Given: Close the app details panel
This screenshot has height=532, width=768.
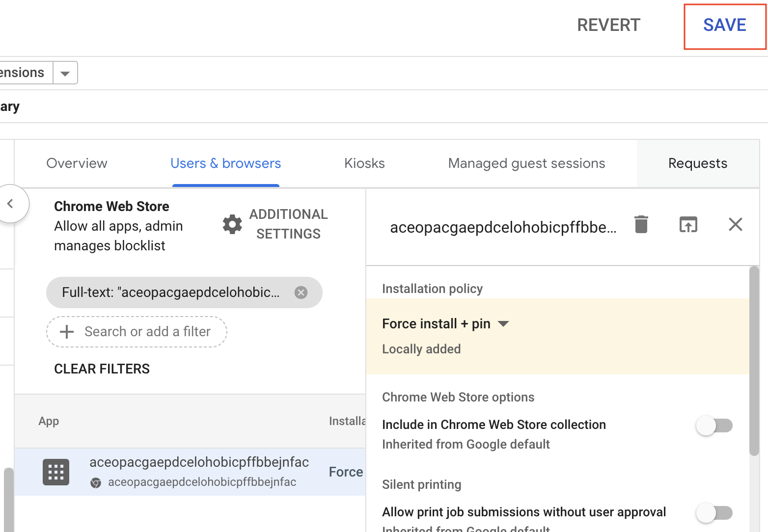Looking at the screenshot, I should pos(735,224).
